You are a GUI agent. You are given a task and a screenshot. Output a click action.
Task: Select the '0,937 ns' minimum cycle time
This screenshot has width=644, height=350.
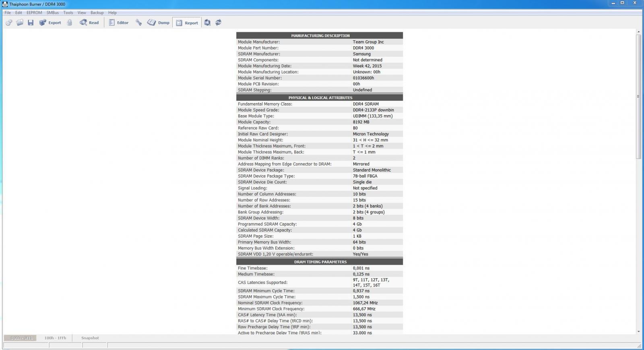click(x=361, y=291)
